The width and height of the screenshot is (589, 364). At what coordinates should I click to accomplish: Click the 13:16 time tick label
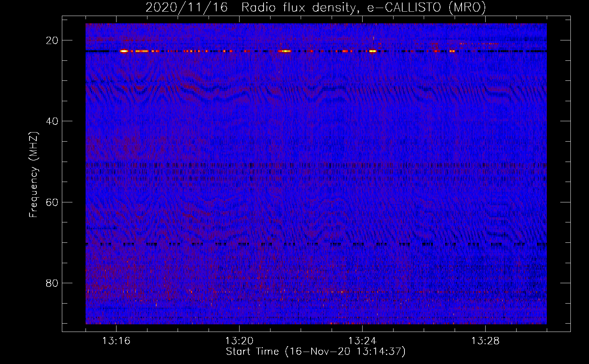[x=116, y=341]
